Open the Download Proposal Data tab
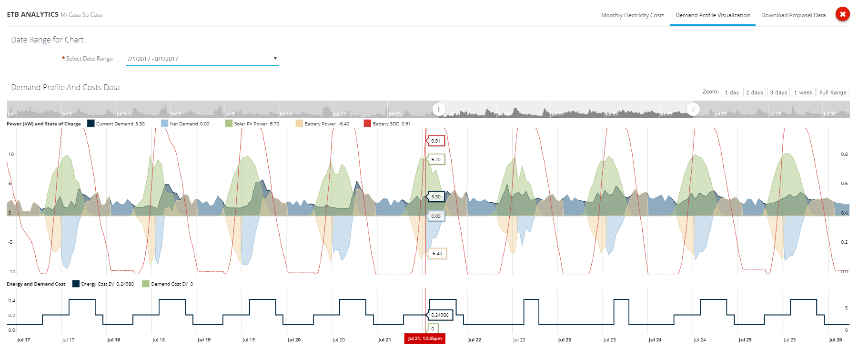The width and height of the screenshot is (858, 360). coord(793,15)
